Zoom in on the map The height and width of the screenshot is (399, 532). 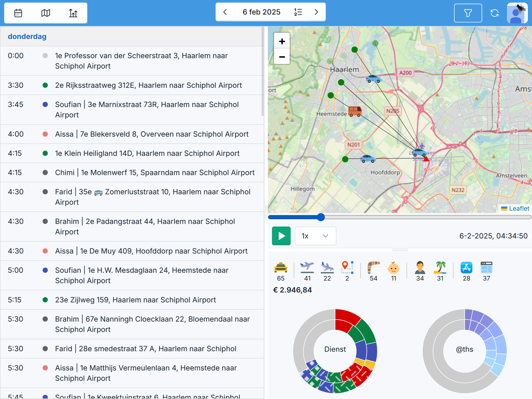(x=282, y=41)
